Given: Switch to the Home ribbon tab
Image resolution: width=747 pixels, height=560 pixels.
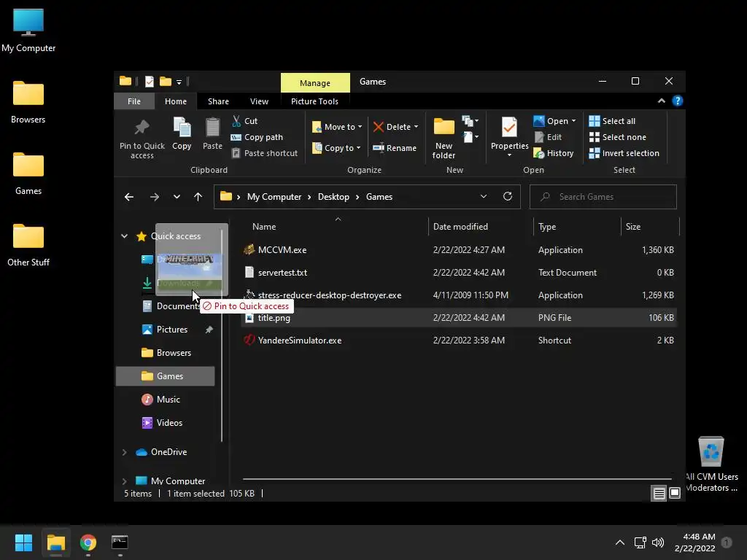Looking at the screenshot, I should [176, 101].
